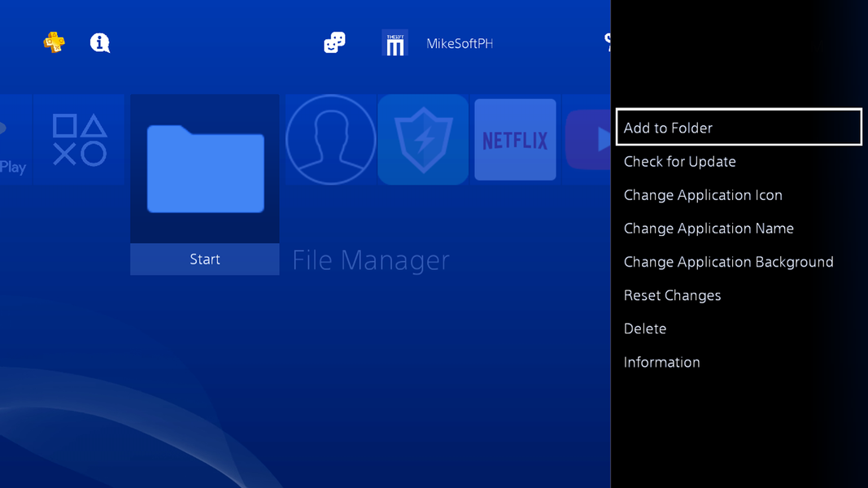Select the MikeSoftPH profile avatar

point(395,43)
